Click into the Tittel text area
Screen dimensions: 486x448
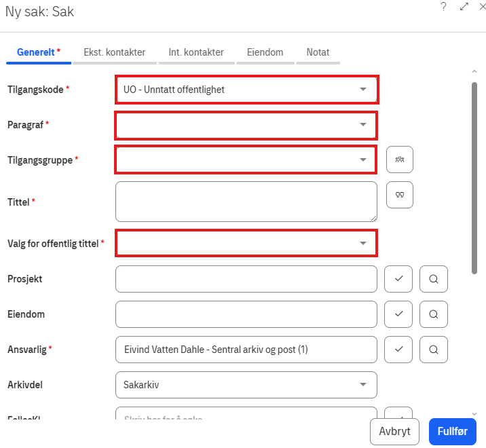(246, 201)
